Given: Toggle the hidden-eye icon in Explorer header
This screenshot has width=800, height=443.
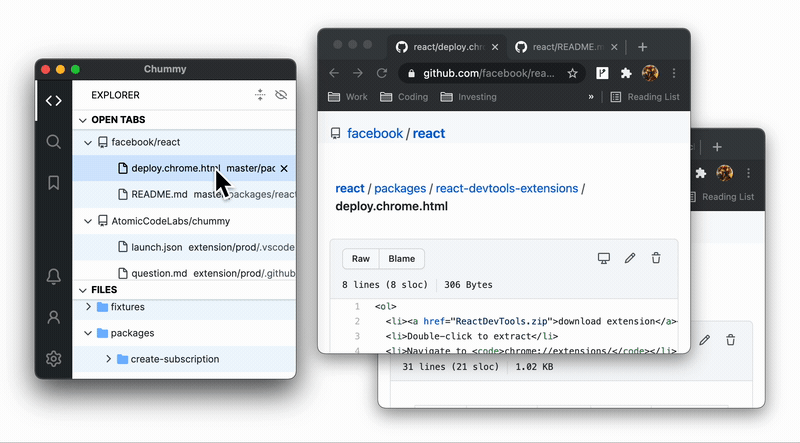Looking at the screenshot, I should tap(281, 95).
